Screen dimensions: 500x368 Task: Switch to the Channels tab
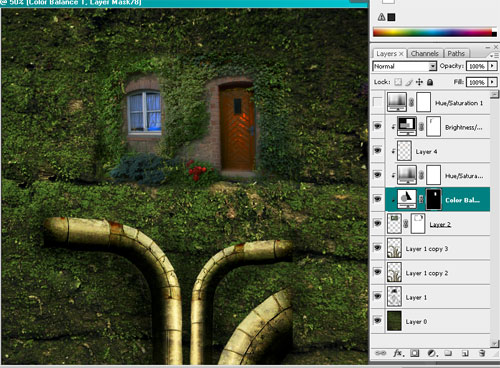coord(425,54)
